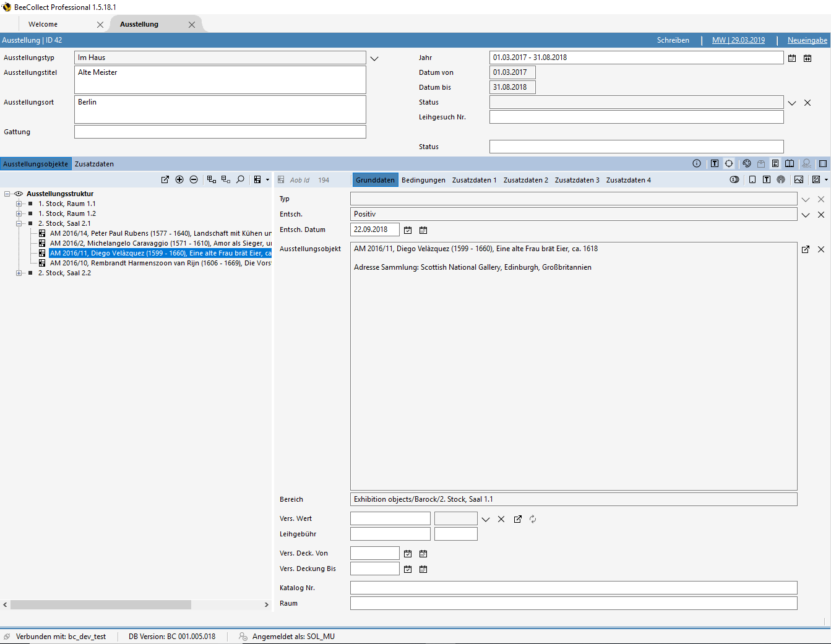Toggle the eye icon beside Ausstellungsstruktur

[x=19, y=194]
